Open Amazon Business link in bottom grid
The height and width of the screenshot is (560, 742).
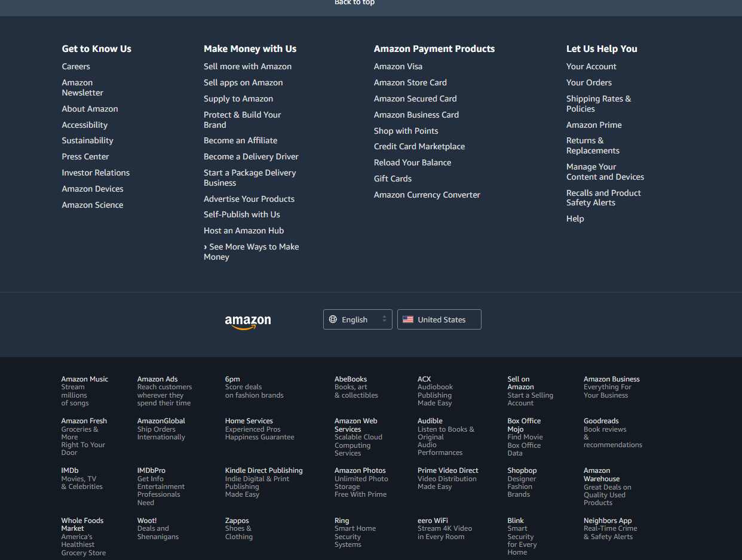pyautogui.click(x=612, y=387)
